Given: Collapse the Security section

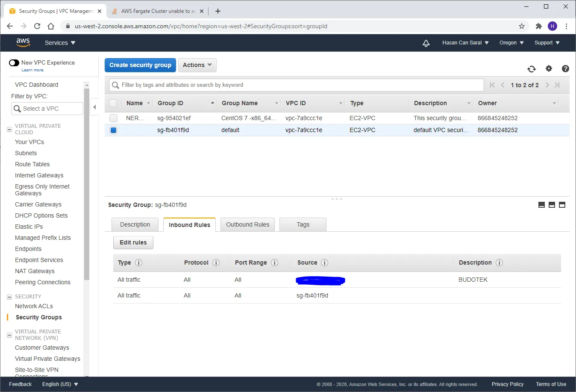Looking at the screenshot, I should click(9, 297).
